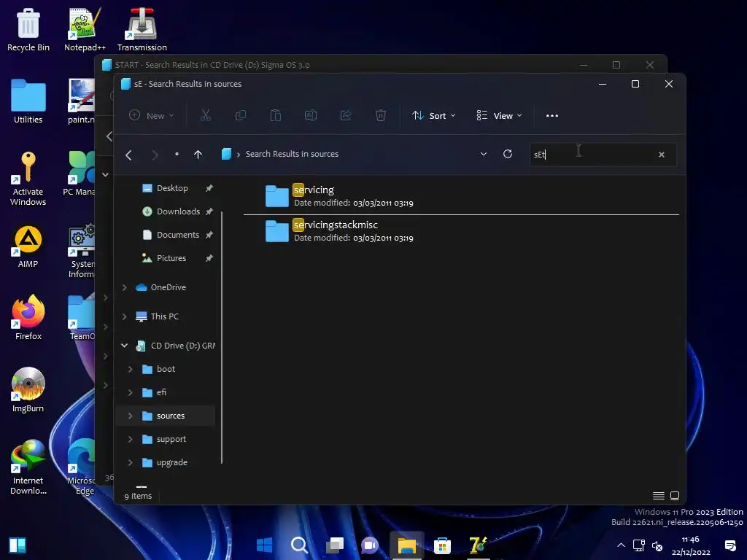Switch to large thumbnails view icon

pyautogui.click(x=675, y=496)
